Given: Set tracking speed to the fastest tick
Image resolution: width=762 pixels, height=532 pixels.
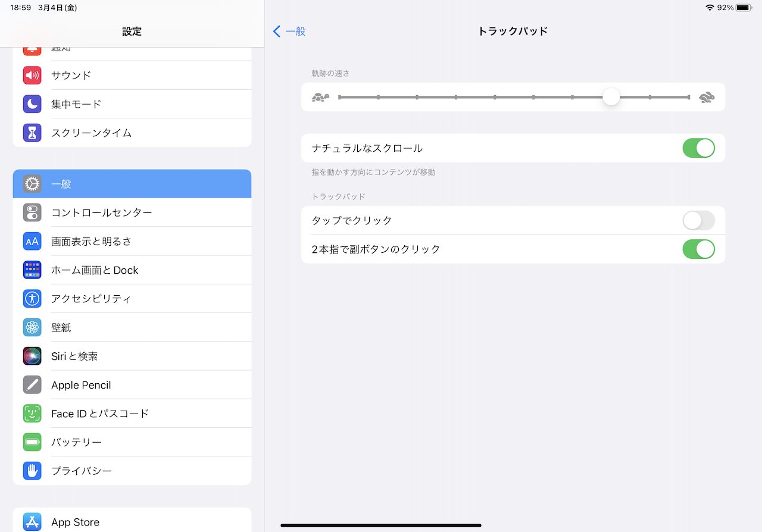Looking at the screenshot, I should coord(689,97).
